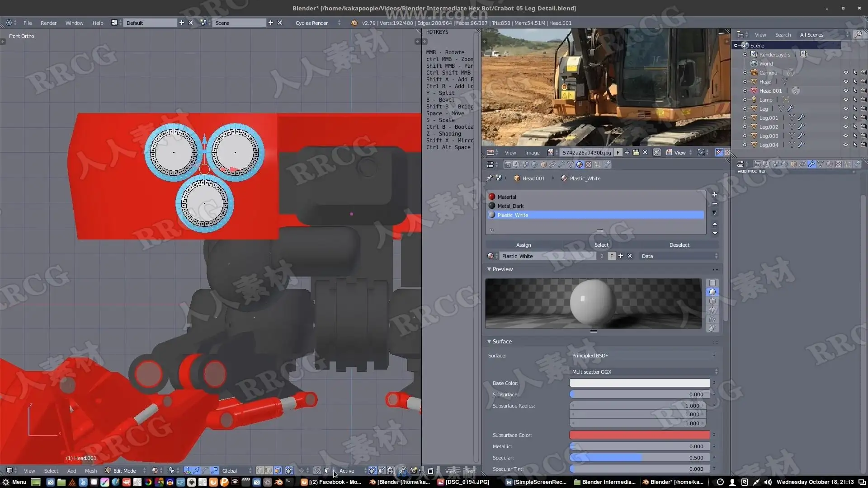The width and height of the screenshot is (868, 488).
Task: Collapse the Surface panel
Action: pos(489,342)
